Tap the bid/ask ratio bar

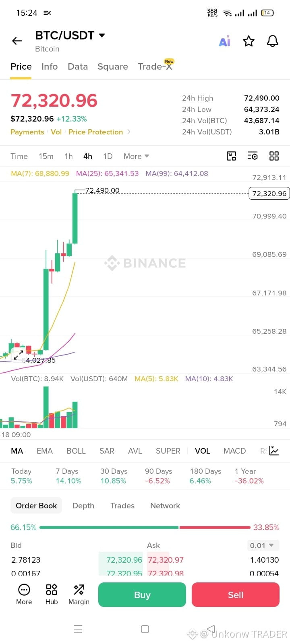click(x=145, y=527)
